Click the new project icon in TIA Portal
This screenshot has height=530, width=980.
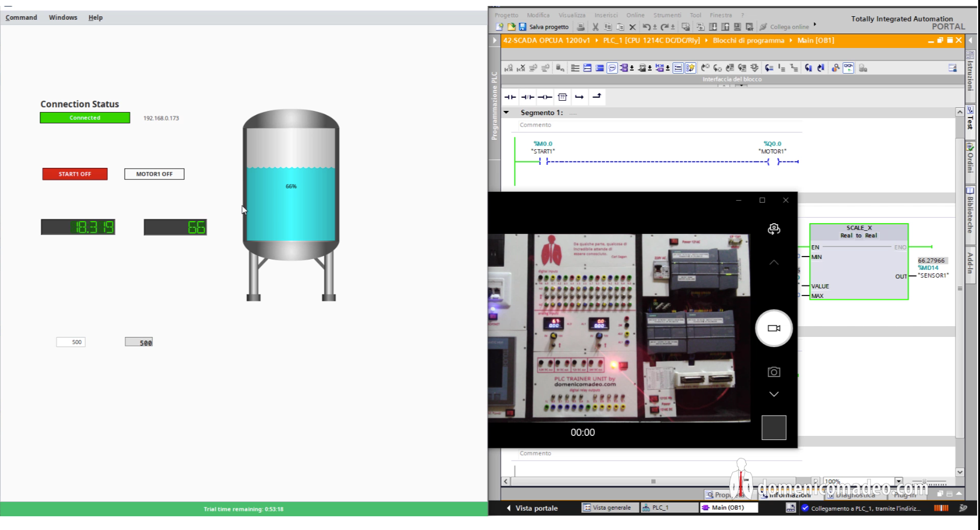click(x=499, y=26)
